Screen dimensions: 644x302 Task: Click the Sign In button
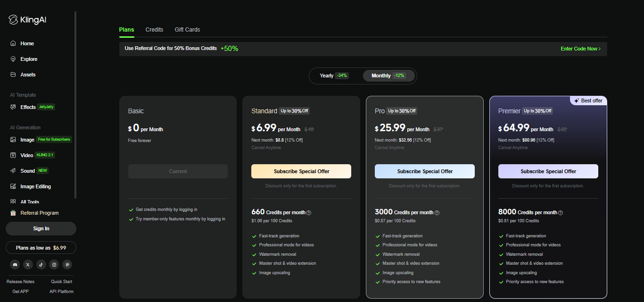click(x=41, y=228)
